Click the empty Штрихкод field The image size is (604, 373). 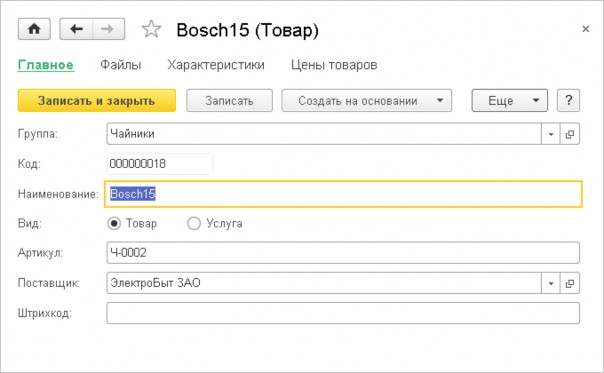tap(343, 313)
